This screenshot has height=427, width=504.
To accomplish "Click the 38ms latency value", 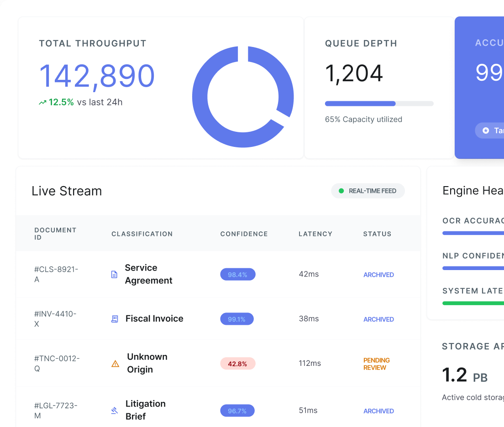I will [x=309, y=319].
